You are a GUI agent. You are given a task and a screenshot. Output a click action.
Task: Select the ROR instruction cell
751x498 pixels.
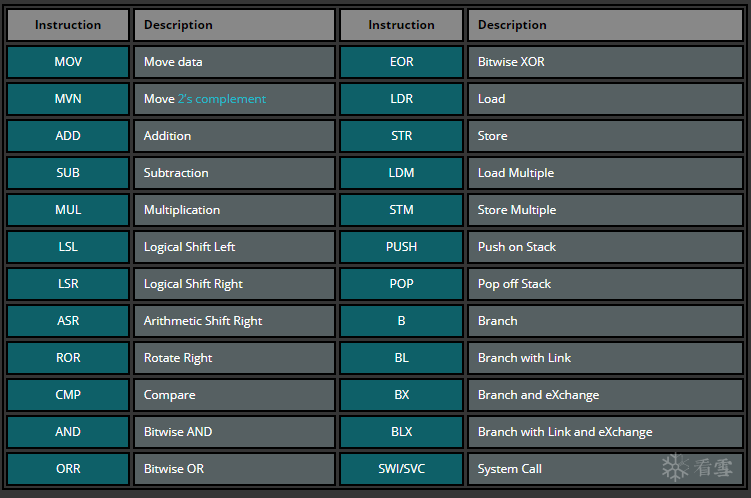pos(68,358)
